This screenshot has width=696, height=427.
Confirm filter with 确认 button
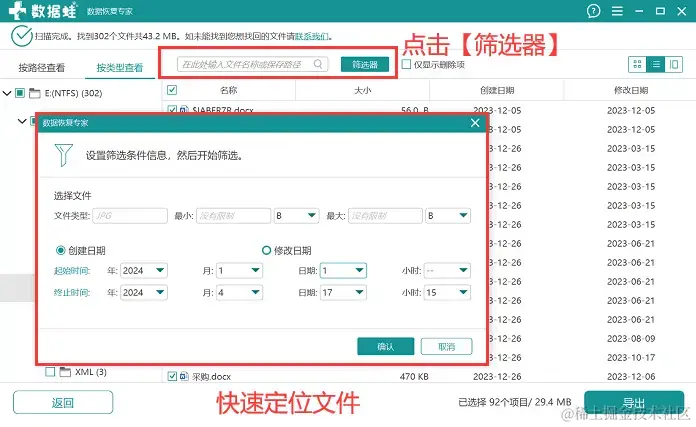point(385,346)
